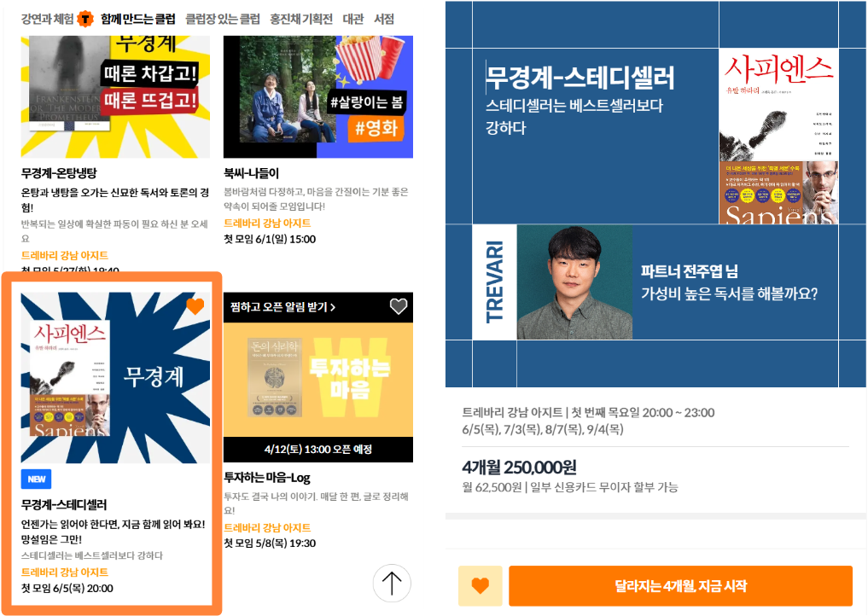The image size is (868, 616).
Task: Select the 클럽장 있는 클럽 tab
Action: point(223,19)
